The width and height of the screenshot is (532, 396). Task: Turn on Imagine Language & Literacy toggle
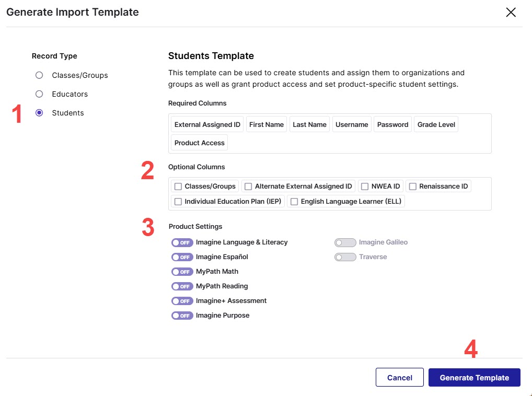click(x=182, y=242)
